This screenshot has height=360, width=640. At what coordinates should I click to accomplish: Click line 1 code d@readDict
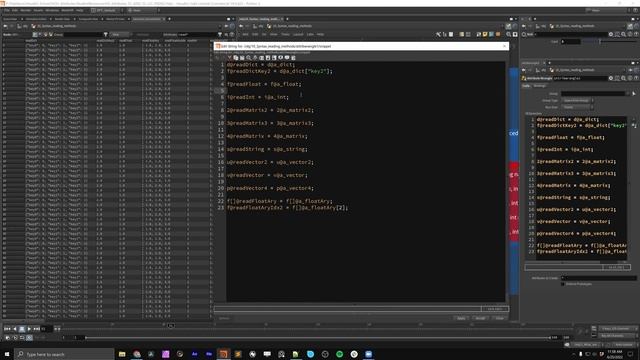260,64
